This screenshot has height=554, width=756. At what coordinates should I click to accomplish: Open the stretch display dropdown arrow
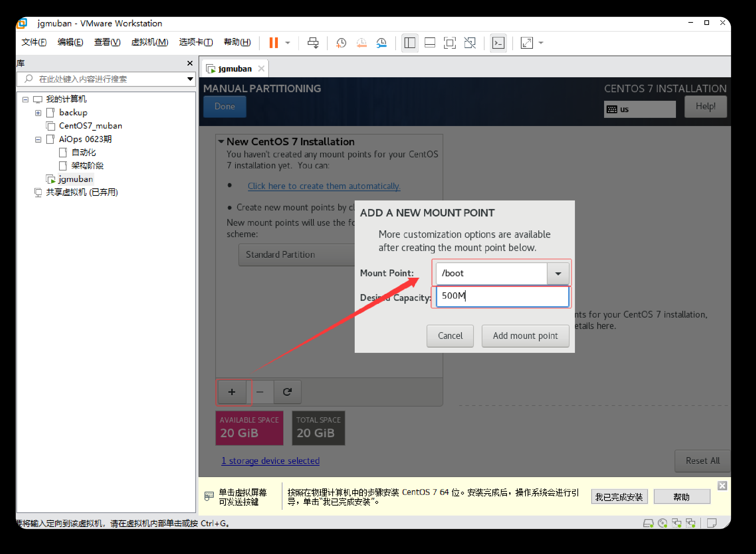point(541,43)
